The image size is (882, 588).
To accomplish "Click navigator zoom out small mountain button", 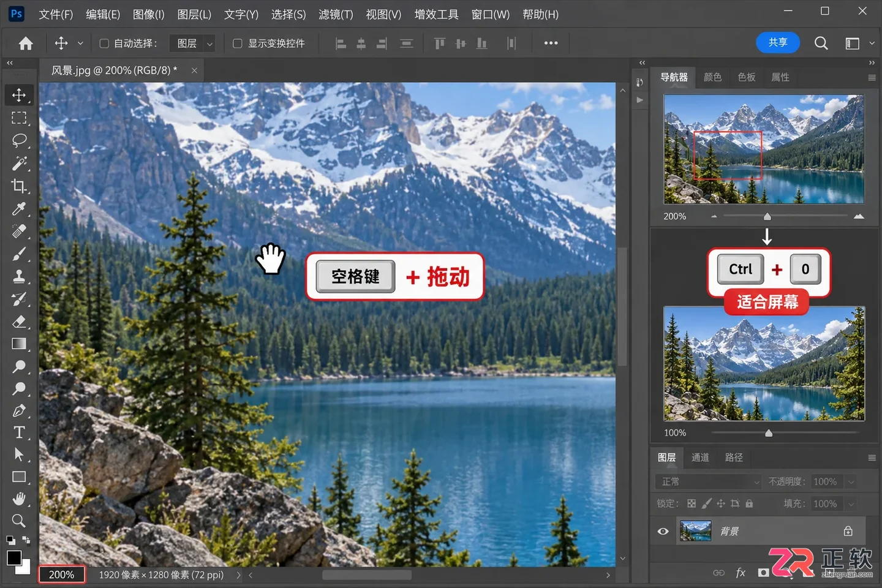I will pos(714,216).
